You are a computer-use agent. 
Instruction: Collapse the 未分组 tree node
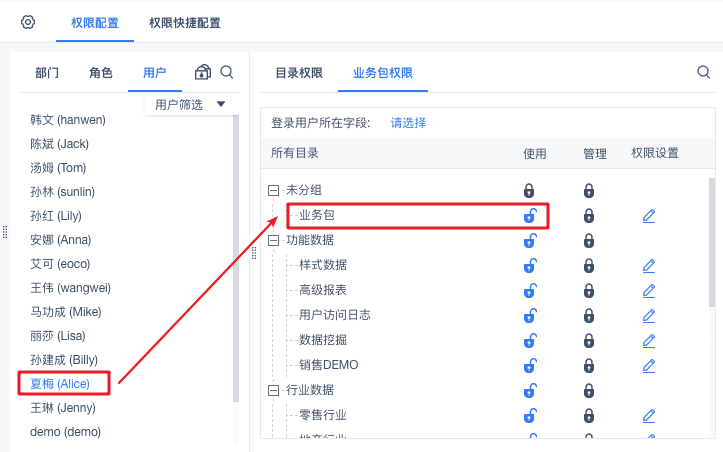click(273, 190)
